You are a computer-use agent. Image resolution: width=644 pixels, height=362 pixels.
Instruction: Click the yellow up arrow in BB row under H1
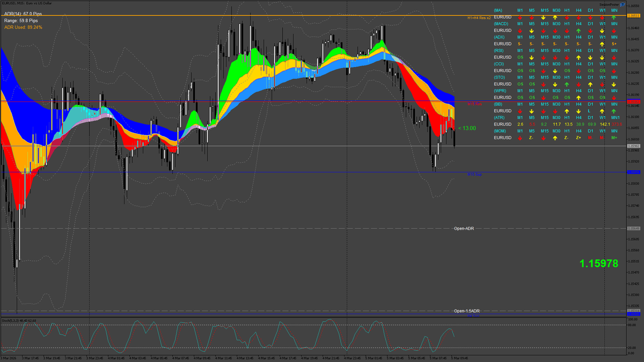pyautogui.click(x=567, y=110)
